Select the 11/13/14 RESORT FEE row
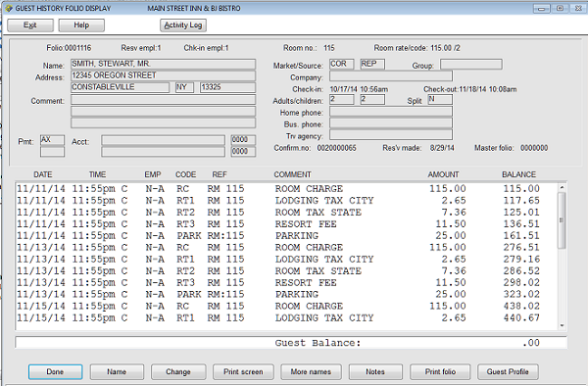Viewport: 588px width, 386px height. pyautogui.click(x=287, y=282)
